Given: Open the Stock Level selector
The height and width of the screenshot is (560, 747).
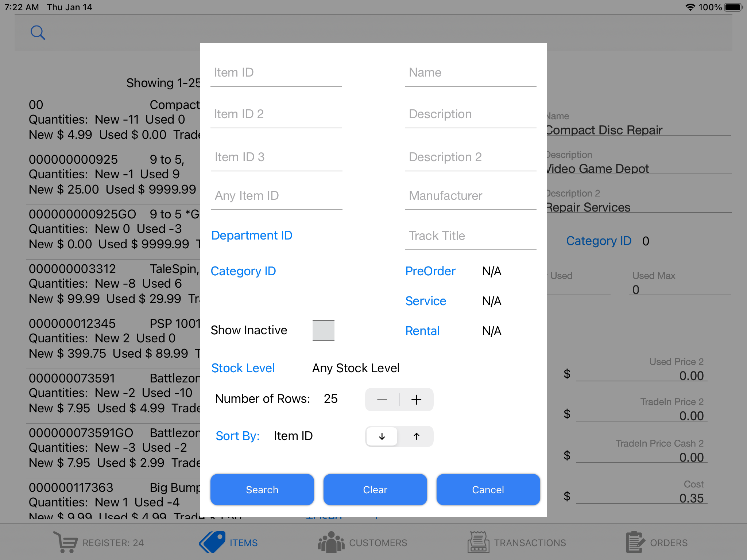Looking at the screenshot, I should click(243, 368).
